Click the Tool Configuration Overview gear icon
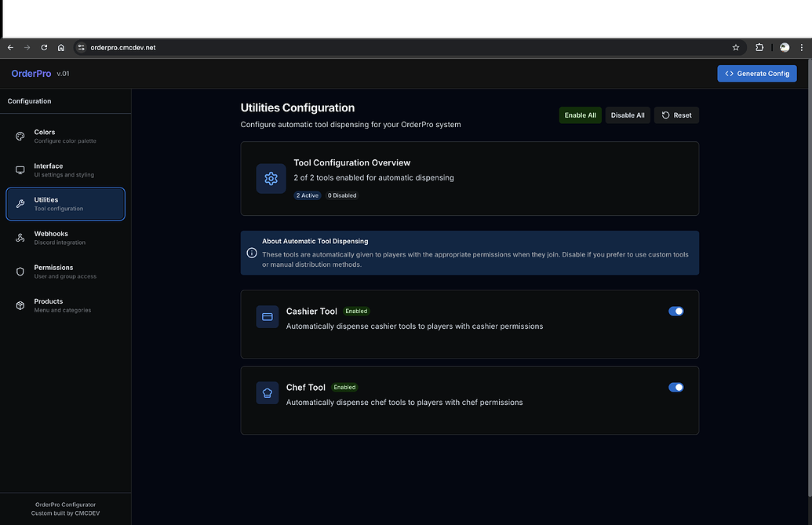This screenshot has width=812, height=525. [x=270, y=178]
